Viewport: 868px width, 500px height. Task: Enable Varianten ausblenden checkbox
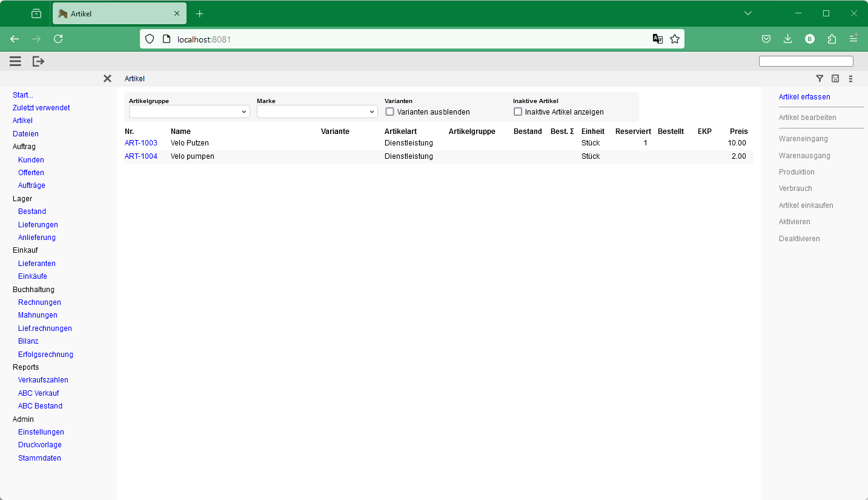390,112
